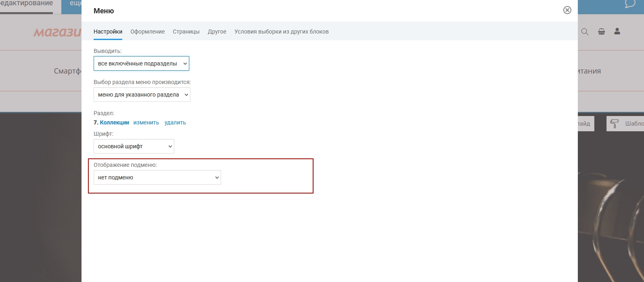Click the paint roller Шаблон icon
This screenshot has height=282, width=644.
[x=614, y=124]
